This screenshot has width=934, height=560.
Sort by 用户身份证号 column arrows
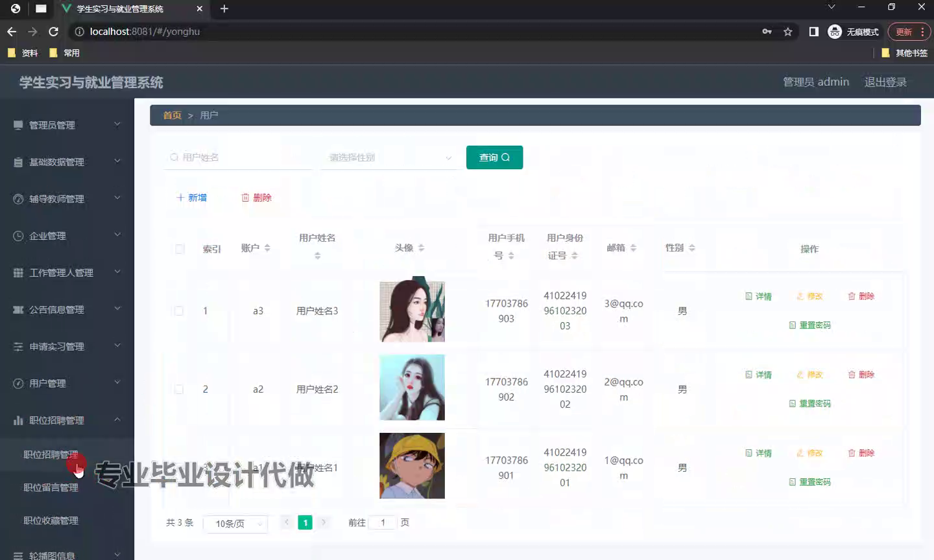point(574,256)
